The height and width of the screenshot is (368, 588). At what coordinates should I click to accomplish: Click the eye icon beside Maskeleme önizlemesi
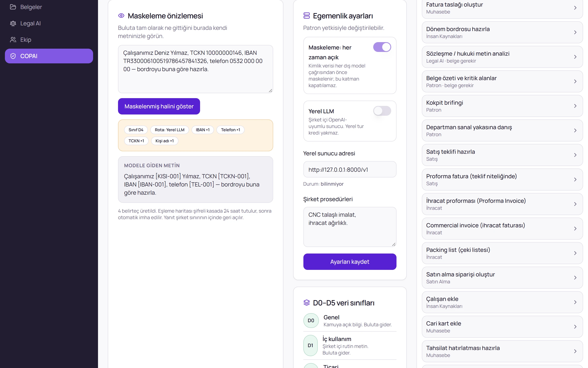click(x=121, y=16)
